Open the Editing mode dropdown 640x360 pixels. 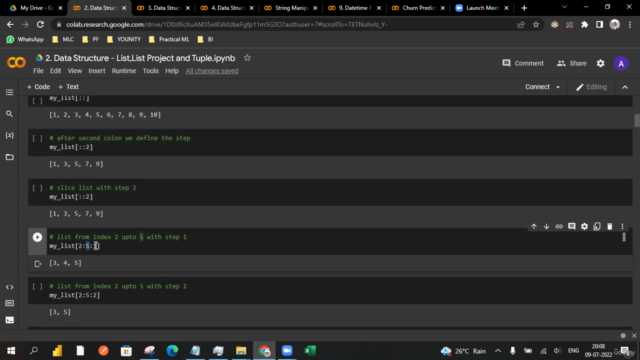[591, 87]
